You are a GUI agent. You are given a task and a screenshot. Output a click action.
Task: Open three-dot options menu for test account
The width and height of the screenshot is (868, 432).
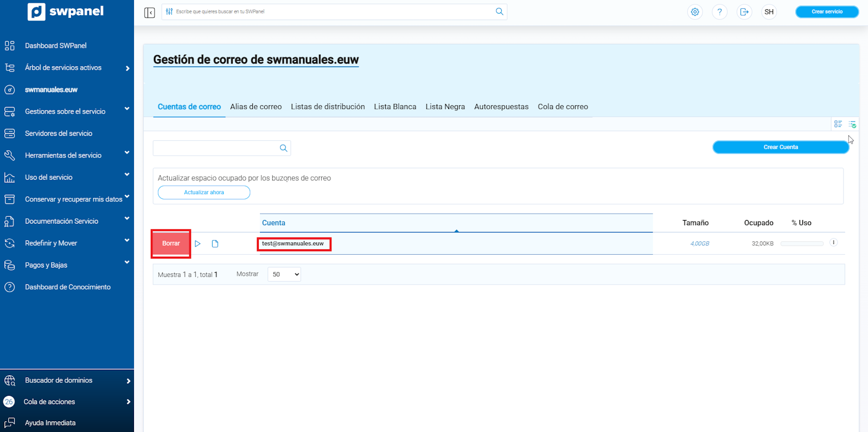[x=833, y=243]
